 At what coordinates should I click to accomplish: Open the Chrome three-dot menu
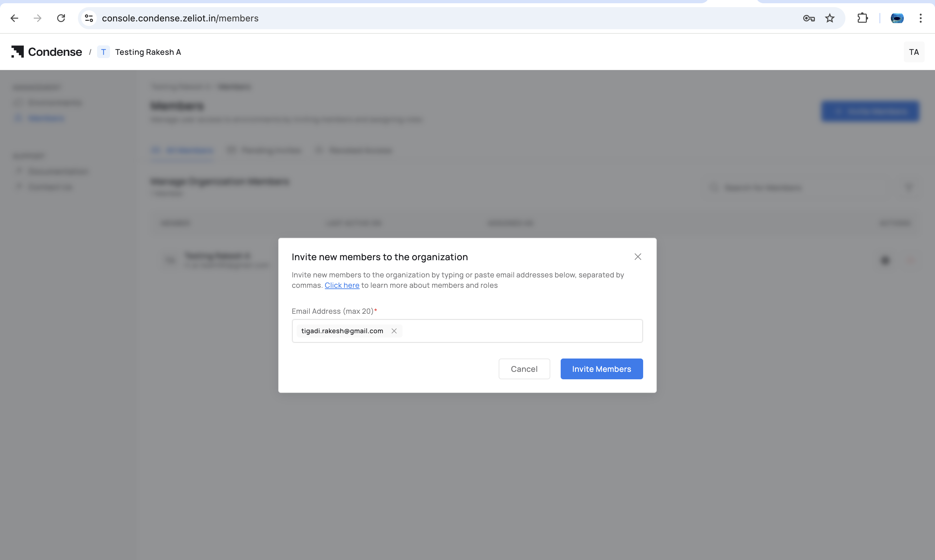[920, 18]
